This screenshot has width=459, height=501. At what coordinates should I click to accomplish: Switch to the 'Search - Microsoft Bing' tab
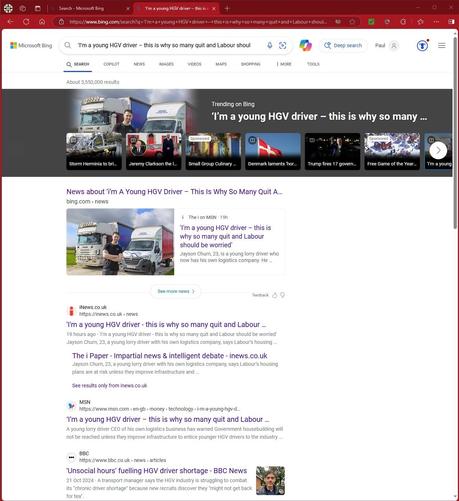(81, 8)
